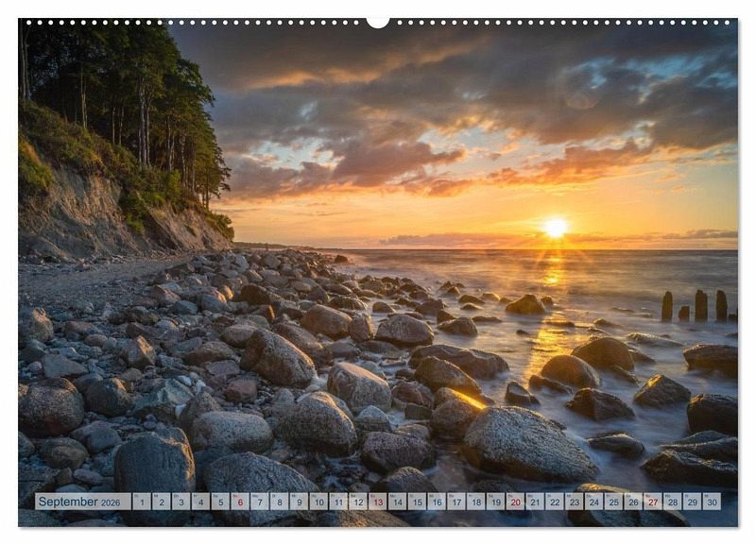The height and width of the screenshot is (545, 756).
Task: Select day 4 in the calendar strip
Action: [x=200, y=502]
